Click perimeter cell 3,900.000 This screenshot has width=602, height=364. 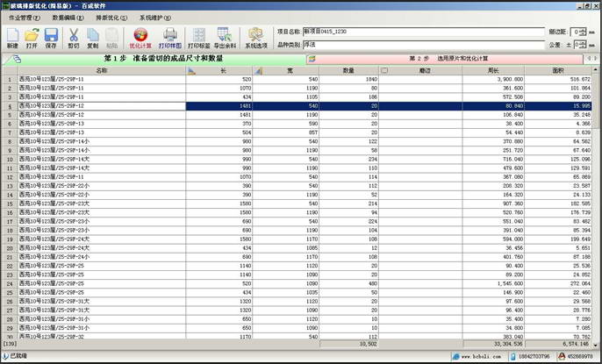[x=493, y=80]
